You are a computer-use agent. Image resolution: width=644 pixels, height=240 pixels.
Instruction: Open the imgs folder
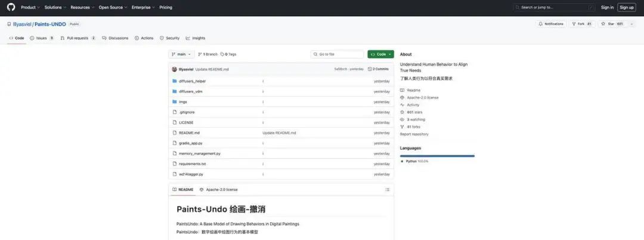tap(183, 102)
